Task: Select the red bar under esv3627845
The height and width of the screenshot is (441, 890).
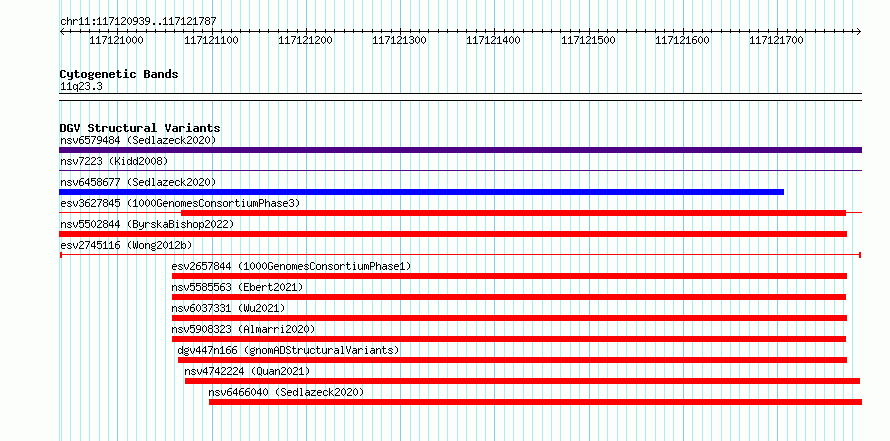Action: (513, 213)
